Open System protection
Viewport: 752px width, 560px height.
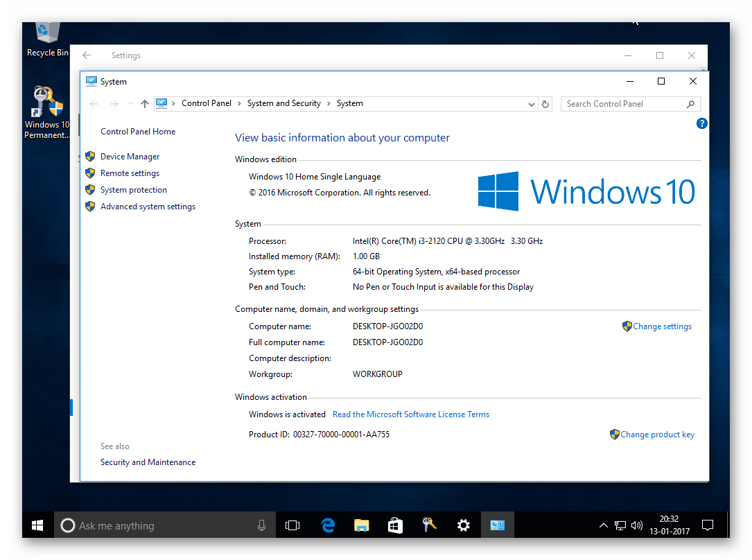click(134, 190)
